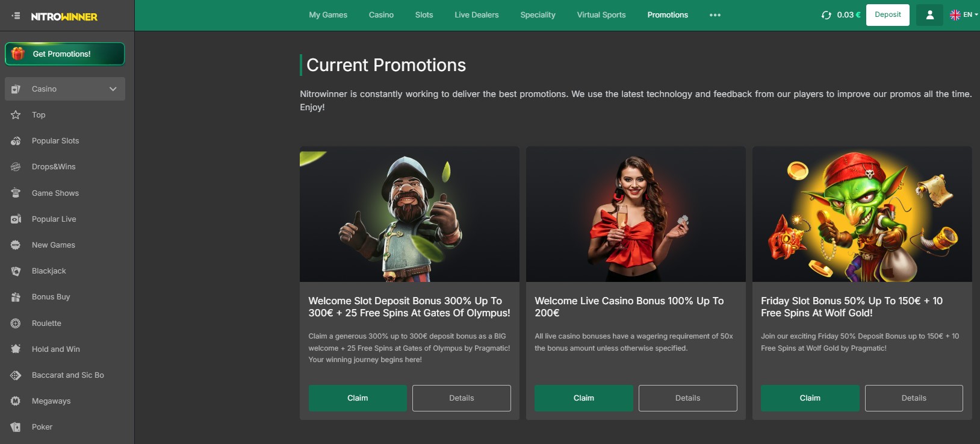Screen dimensions: 980x444
Task: Click the gift icon in Get Promotions
Action: tap(18, 54)
